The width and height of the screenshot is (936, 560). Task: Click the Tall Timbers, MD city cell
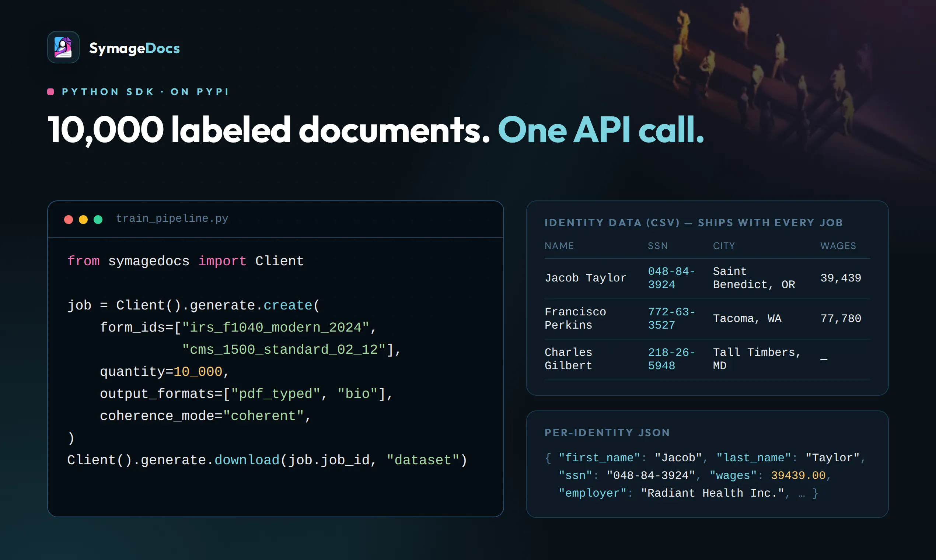pos(757,359)
